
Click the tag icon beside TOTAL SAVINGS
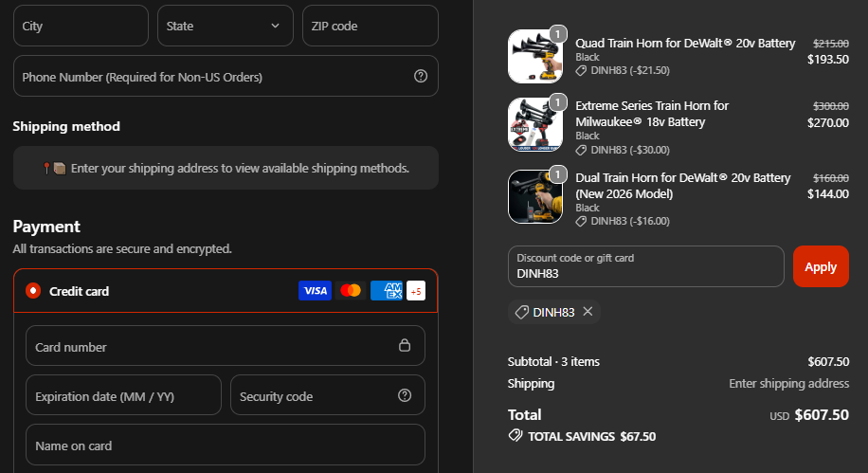(515, 435)
